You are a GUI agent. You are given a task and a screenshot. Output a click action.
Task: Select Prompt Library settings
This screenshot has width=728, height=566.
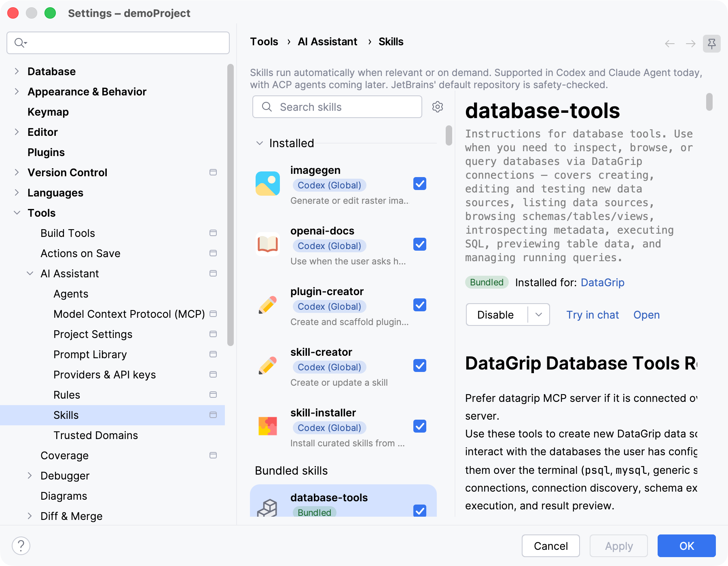[x=90, y=354]
